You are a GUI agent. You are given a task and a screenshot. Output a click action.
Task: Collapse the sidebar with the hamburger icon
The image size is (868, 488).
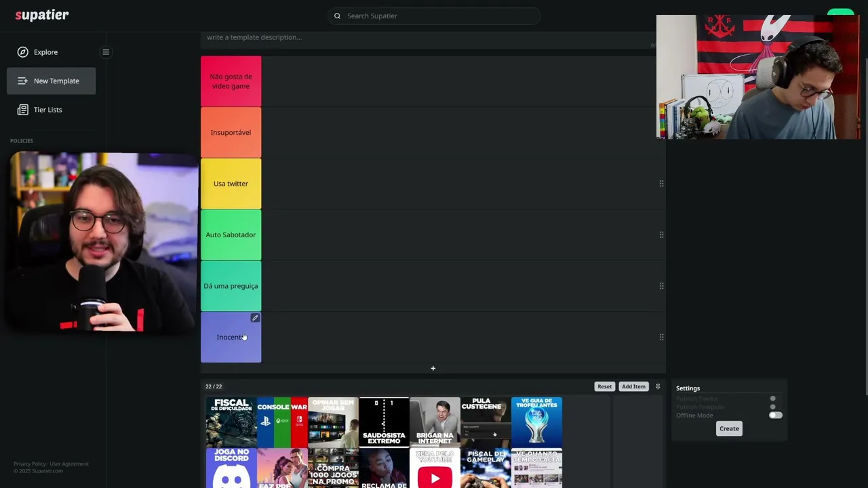click(106, 52)
